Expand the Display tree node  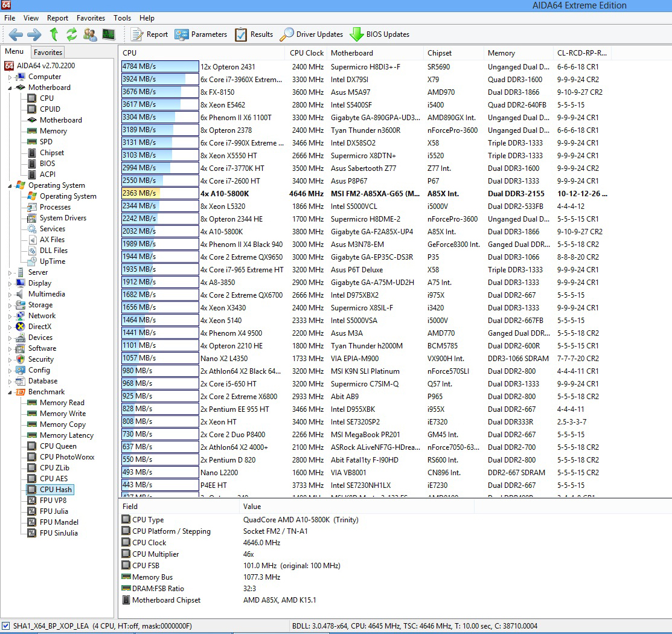pos(10,283)
